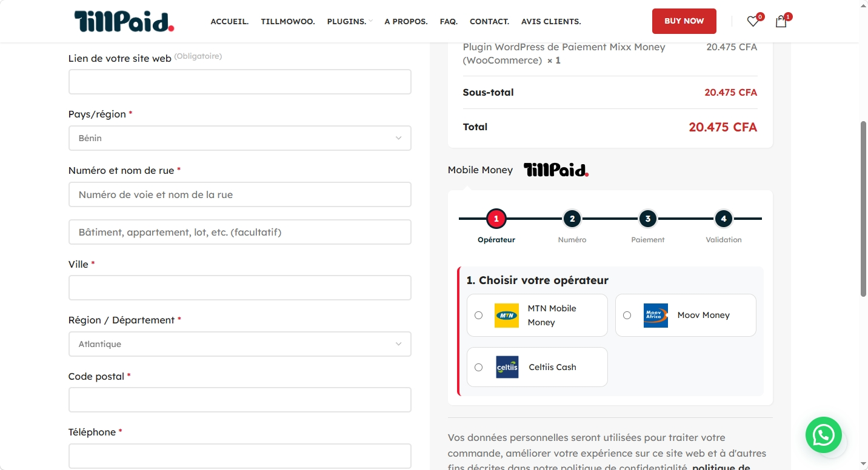Image resolution: width=868 pixels, height=470 pixels.
Task: Click step 1 Opérateur circle
Action: click(496, 219)
